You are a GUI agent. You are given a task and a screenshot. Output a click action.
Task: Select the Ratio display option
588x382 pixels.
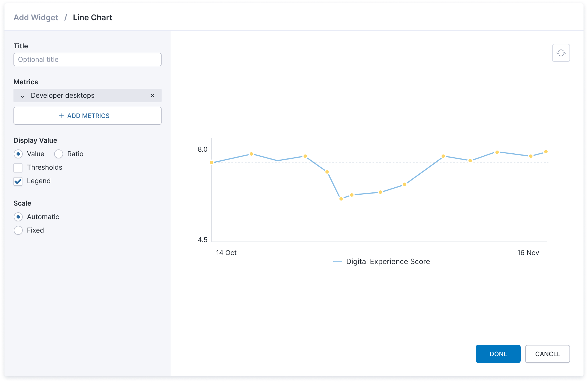pos(59,154)
